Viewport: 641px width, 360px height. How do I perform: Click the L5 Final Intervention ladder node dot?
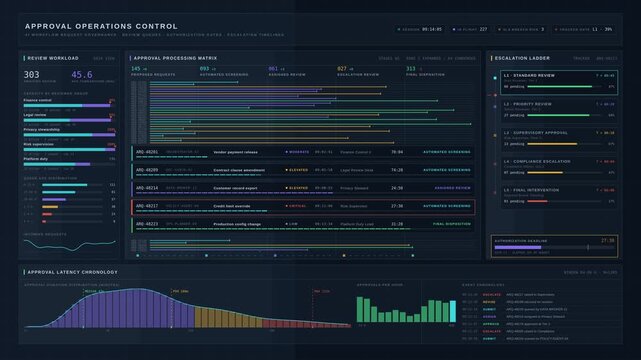495,192
